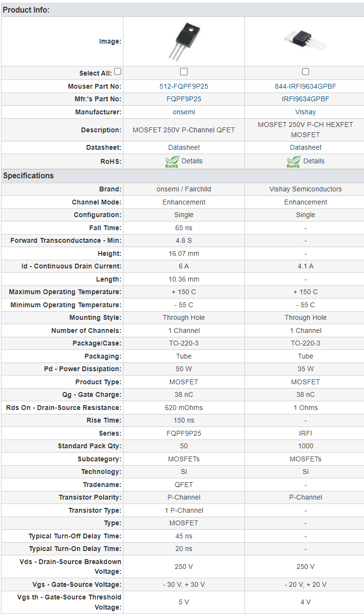Viewport: 364px width, 614px height.
Task: View RoHS Details for the onsemi part
Action: click(x=192, y=161)
